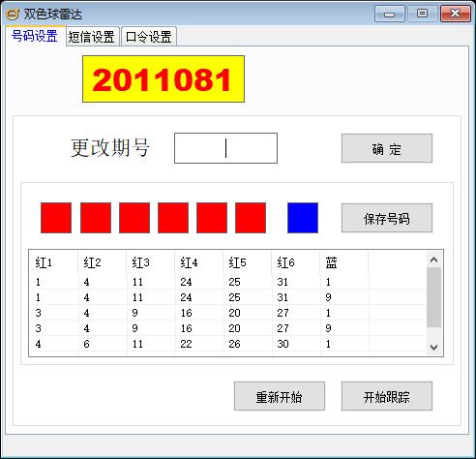Start tracking with 开始跟踪 button
Image resolution: width=476 pixels, height=459 pixels.
[x=387, y=396]
